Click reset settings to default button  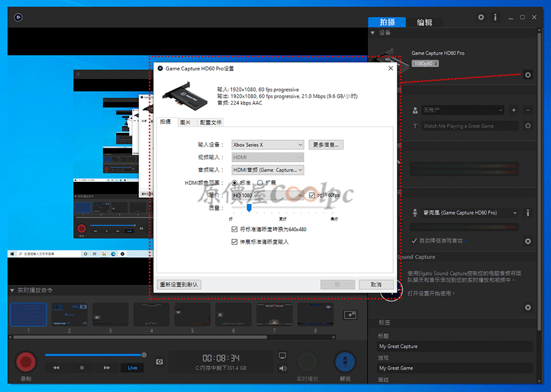(179, 284)
